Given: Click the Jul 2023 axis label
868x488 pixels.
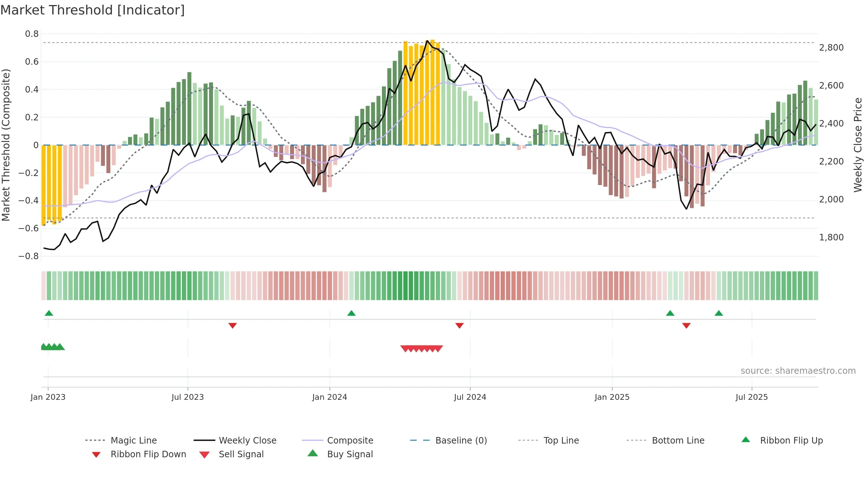Looking at the screenshot, I should click(x=188, y=397).
